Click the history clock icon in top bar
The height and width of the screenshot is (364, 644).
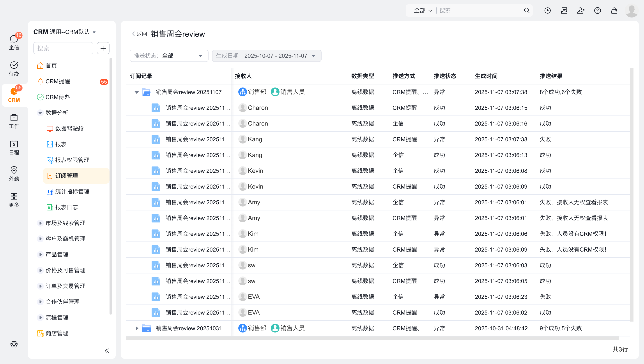pos(547,10)
